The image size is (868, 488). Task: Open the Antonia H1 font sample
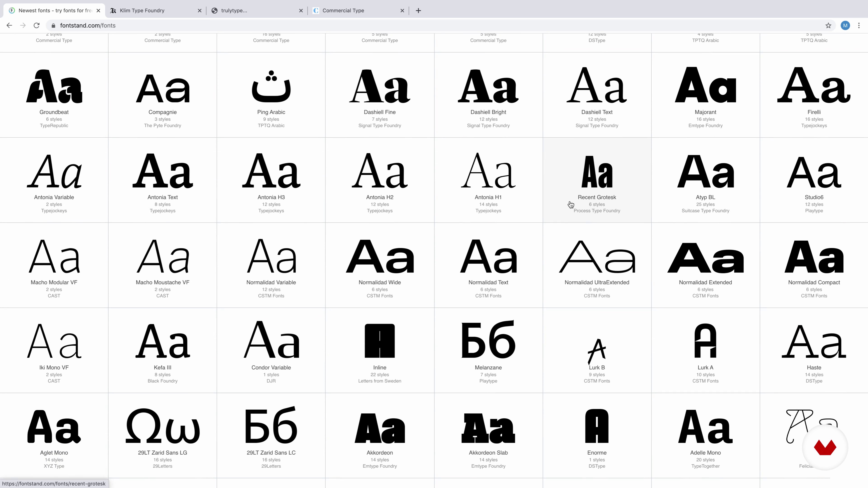coord(488,170)
